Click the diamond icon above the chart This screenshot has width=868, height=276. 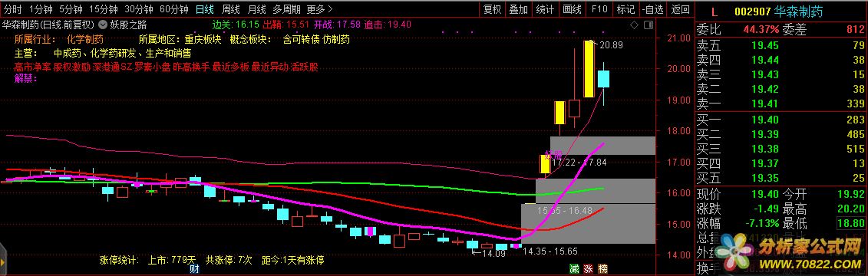coord(635,25)
